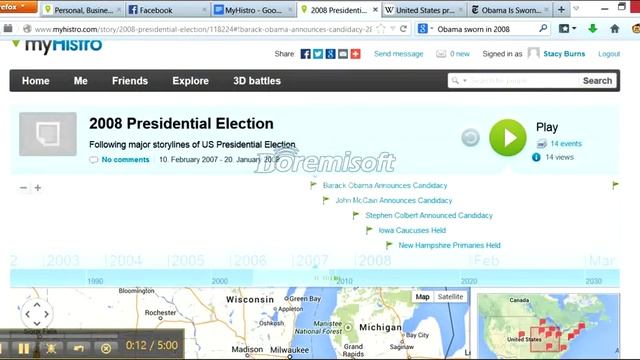This screenshot has width=640, height=360.
Task: Click the undo arrow in recorder bar
Action: tap(78, 348)
